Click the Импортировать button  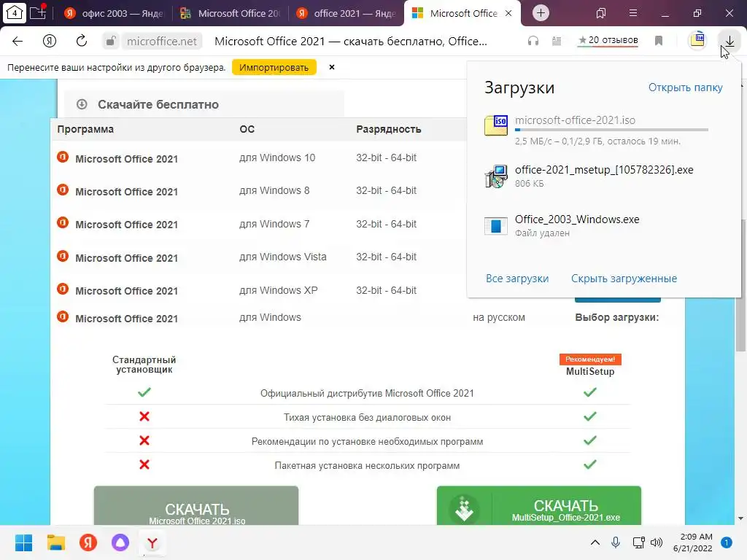[274, 67]
